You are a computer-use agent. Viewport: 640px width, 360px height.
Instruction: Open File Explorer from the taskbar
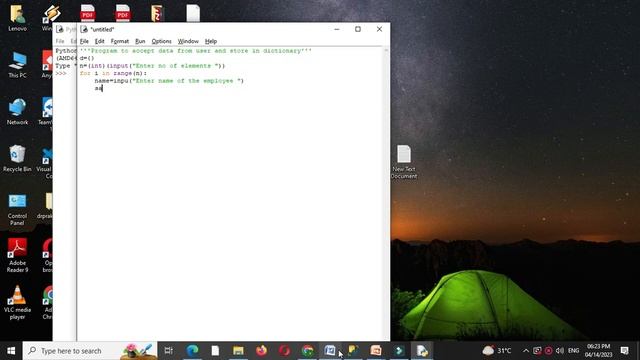(238, 351)
